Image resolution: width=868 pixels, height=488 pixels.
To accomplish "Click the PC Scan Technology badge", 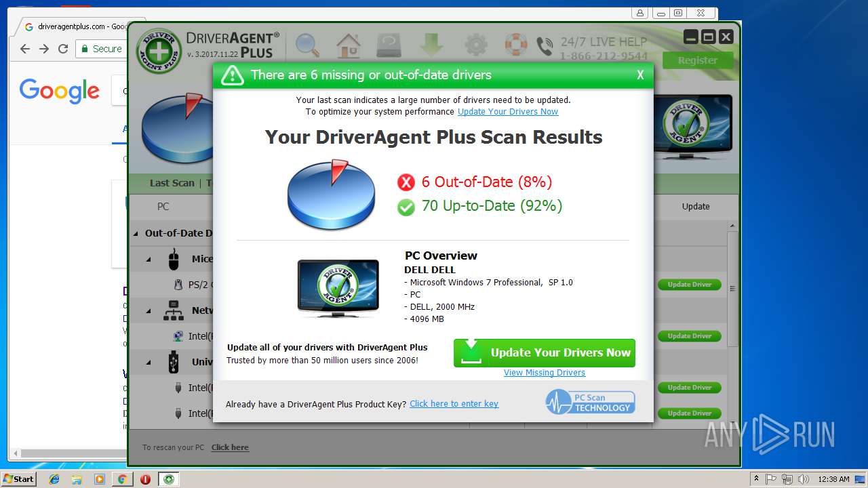I will (x=591, y=402).
